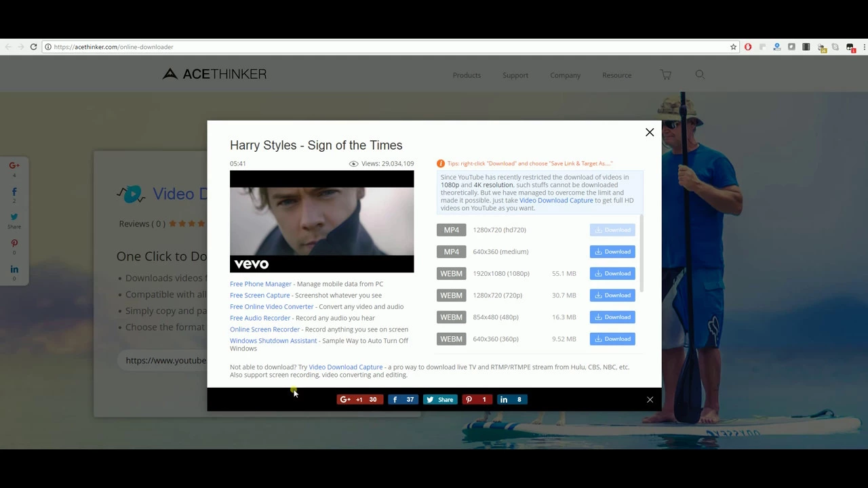The width and height of the screenshot is (868, 488).
Task: Download the WEBM 640x360 (360p) file
Action: pos(612,339)
